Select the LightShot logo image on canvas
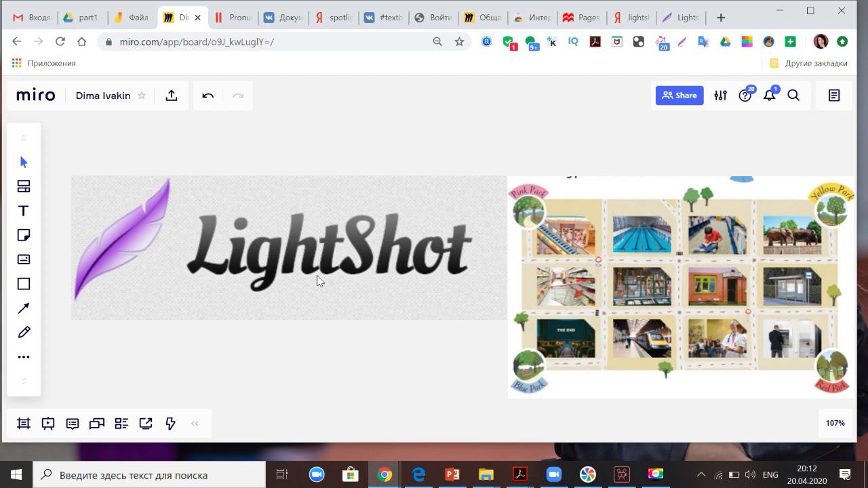The height and width of the screenshot is (488, 868). pos(289,247)
